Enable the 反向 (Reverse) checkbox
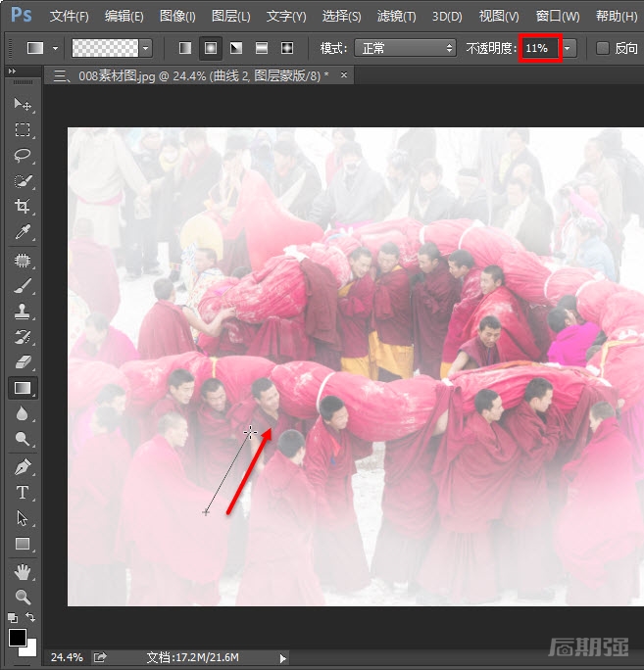644x670 pixels. 603,48
